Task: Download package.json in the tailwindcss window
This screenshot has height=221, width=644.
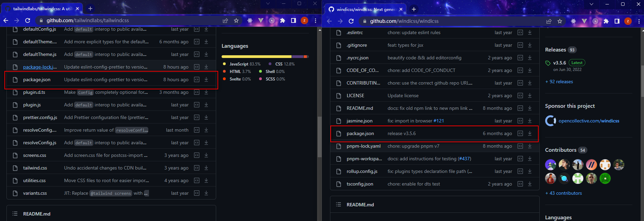Action: coord(206,79)
